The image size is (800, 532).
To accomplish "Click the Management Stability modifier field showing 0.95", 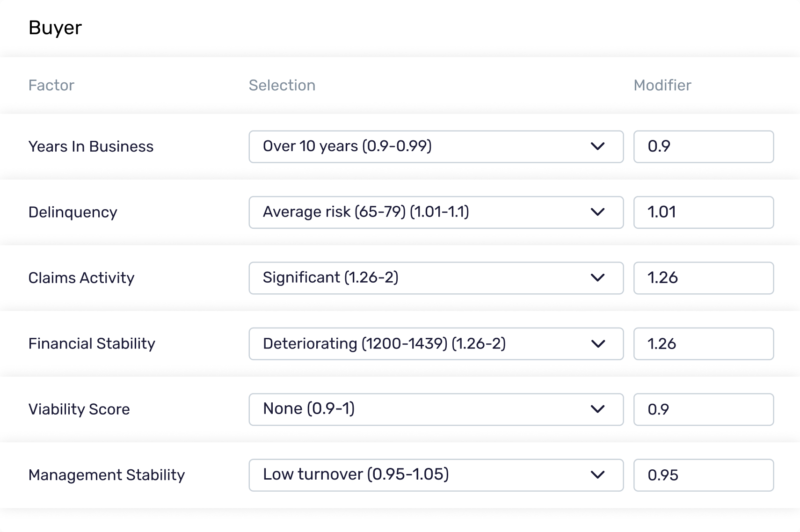I will click(x=703, y=475).
